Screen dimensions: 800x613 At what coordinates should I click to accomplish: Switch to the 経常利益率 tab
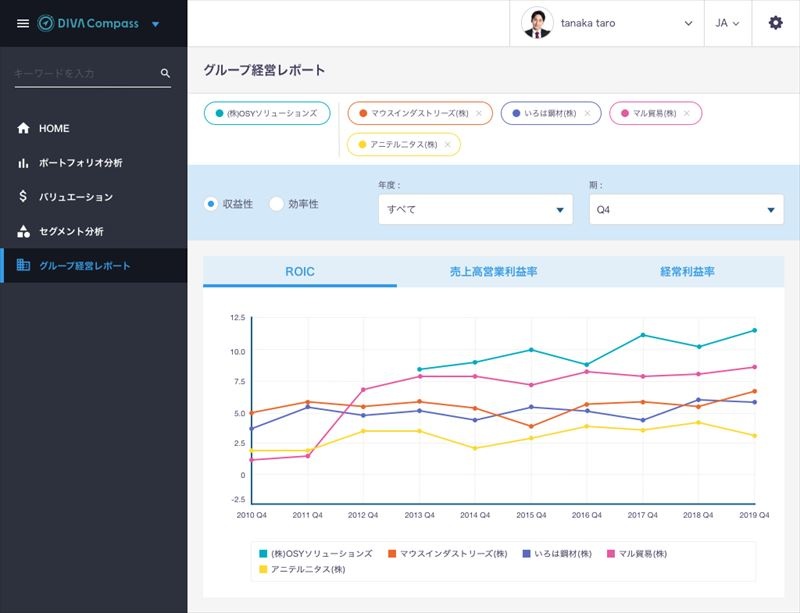(x=687, y=272)
